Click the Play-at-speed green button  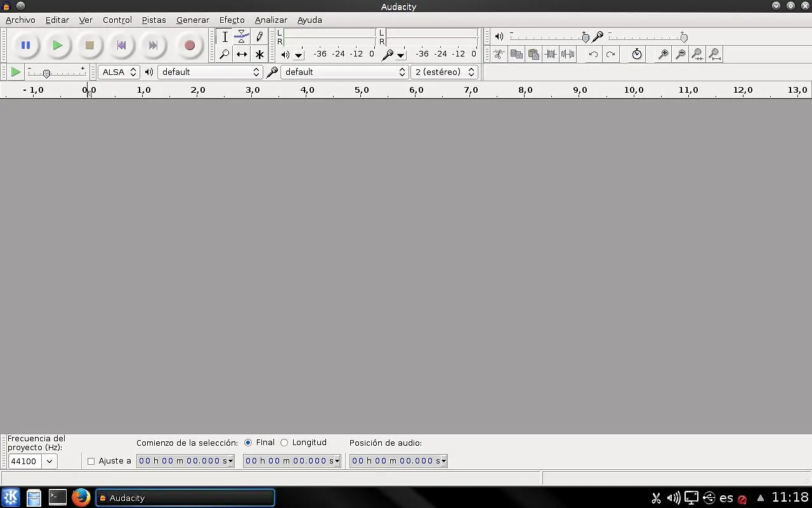(x=16, y=72)
